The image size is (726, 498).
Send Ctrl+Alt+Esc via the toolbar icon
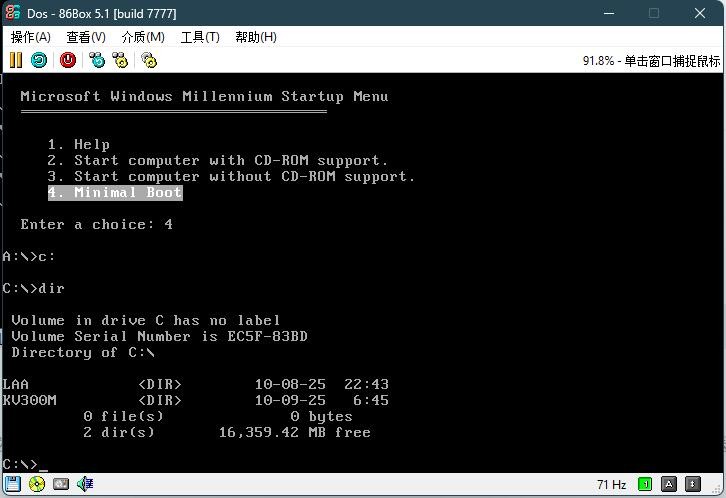click(x=121, y=60)
